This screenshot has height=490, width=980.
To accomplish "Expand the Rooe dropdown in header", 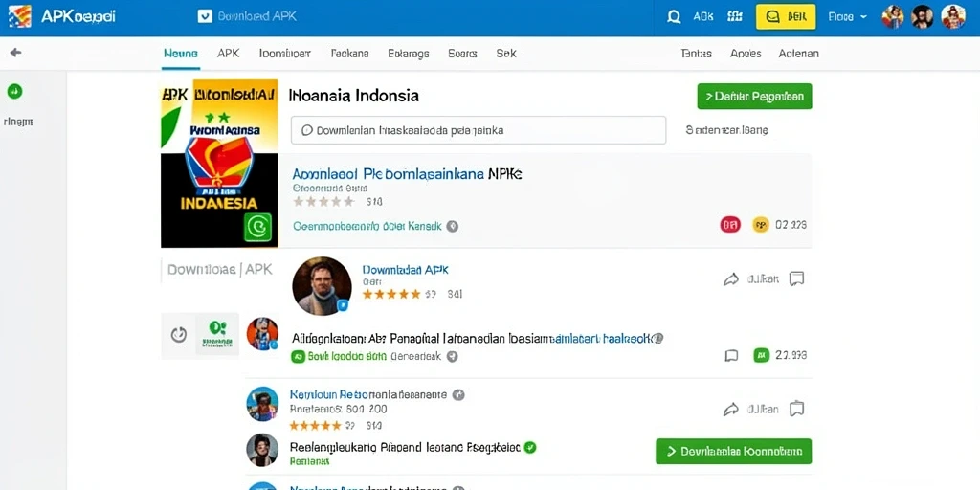I will click(x=848, y=17).
